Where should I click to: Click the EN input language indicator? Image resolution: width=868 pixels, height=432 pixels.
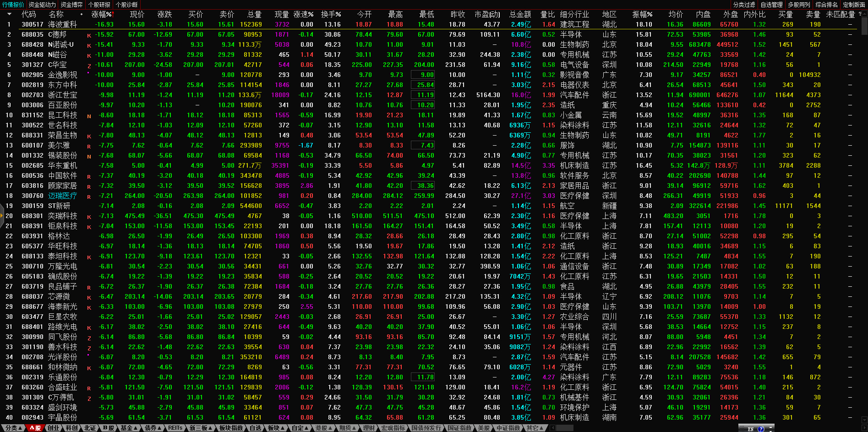click(x=750, y=429)
